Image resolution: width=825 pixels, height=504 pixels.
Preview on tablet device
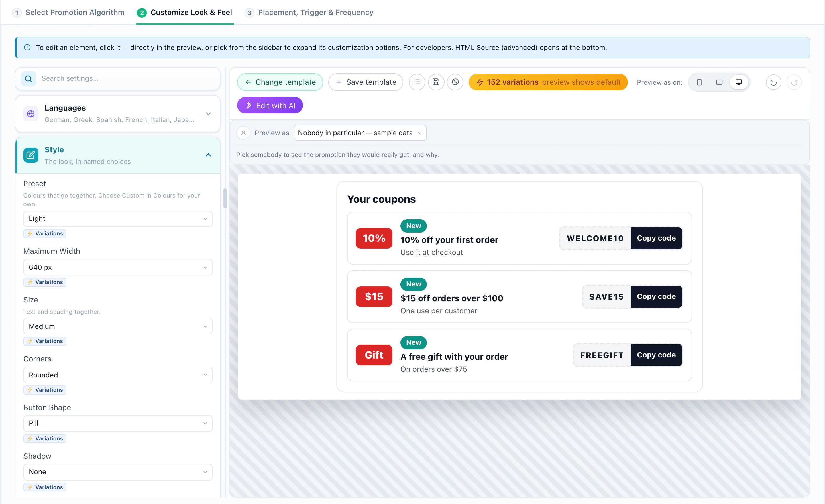click(719, 82)
